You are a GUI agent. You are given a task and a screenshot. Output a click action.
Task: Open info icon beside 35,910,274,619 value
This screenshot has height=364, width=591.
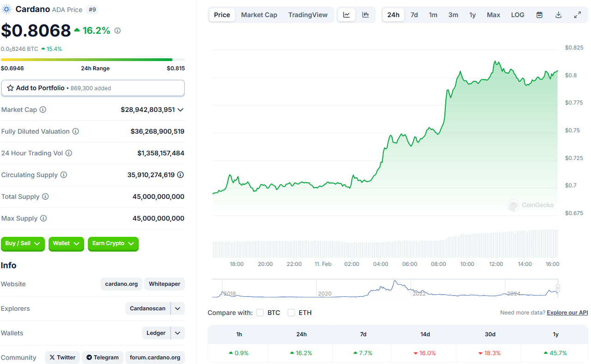180,175
